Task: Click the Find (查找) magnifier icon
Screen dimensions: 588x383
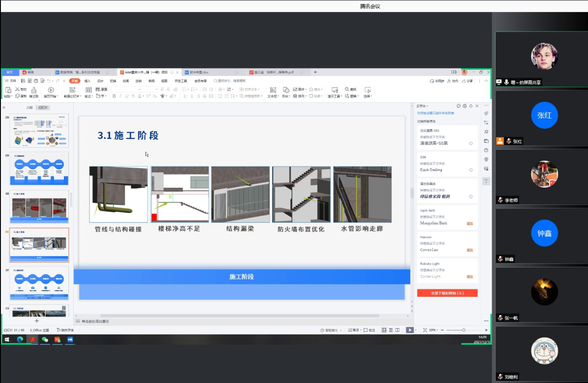Action: click(347, 90)
